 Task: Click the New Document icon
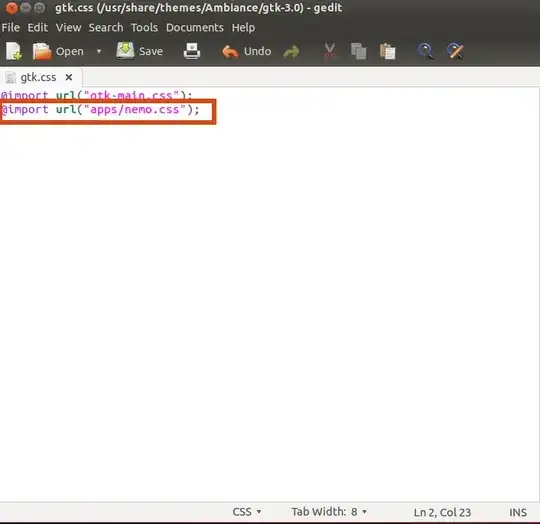[14, 51]
